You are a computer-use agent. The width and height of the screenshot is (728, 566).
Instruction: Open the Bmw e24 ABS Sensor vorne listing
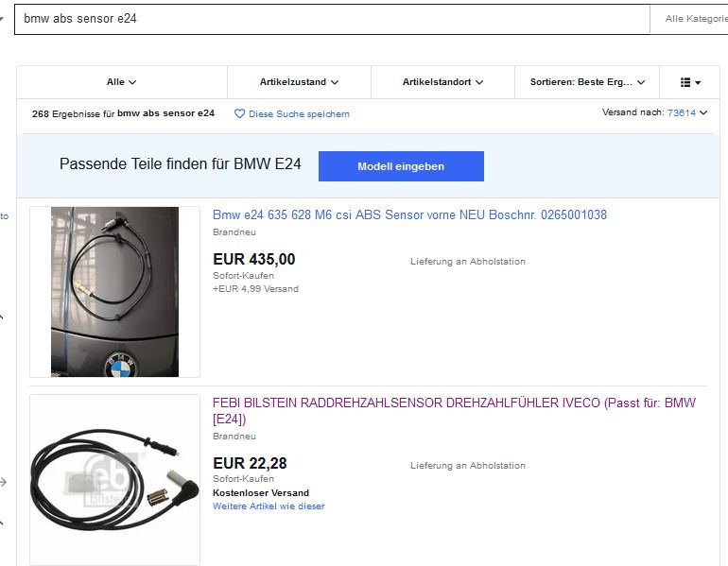click(409, 215)
